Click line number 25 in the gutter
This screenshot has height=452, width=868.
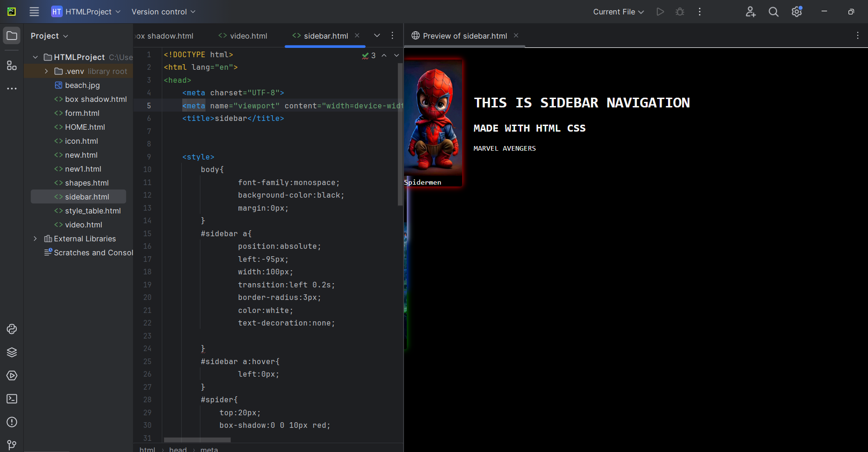[x=147, y=361]
